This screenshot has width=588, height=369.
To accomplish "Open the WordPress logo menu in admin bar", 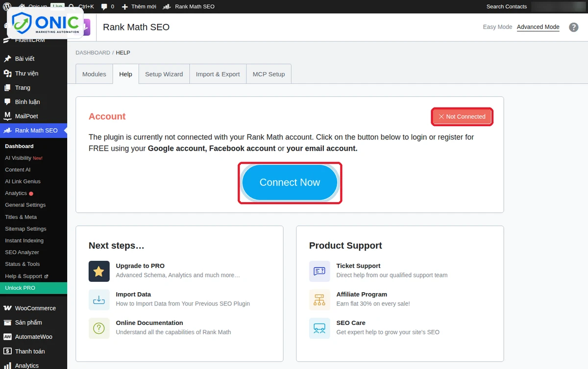I will pos(7,6).
